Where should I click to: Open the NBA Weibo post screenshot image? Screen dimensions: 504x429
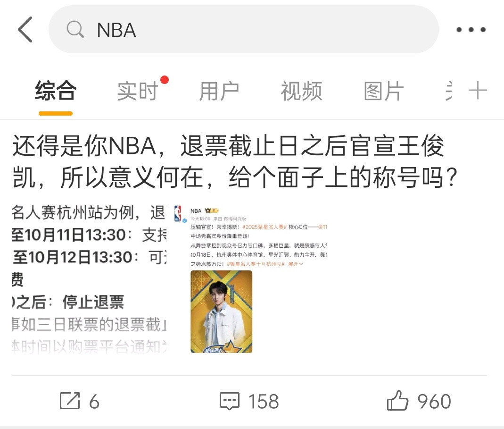[250, 279]
